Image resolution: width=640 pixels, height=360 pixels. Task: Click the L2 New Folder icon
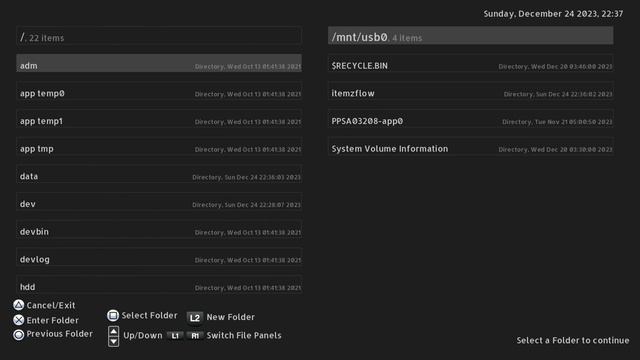click(195, 317)
